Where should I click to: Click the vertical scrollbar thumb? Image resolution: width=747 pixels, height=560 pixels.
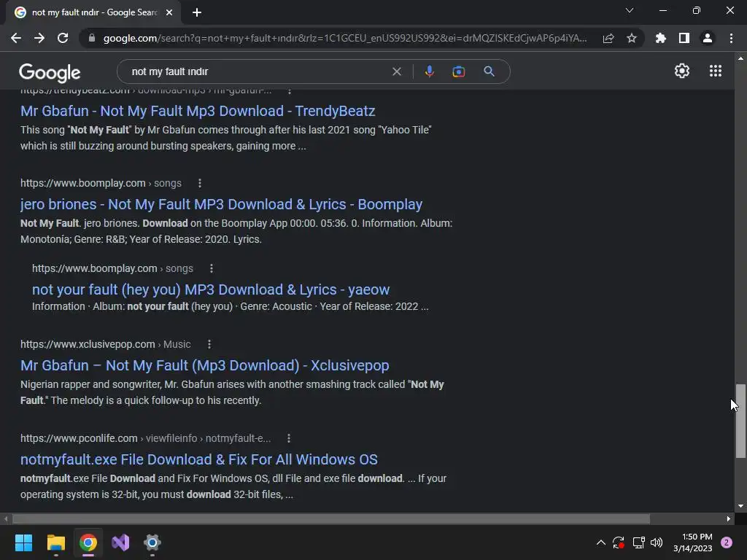point(740,421)
